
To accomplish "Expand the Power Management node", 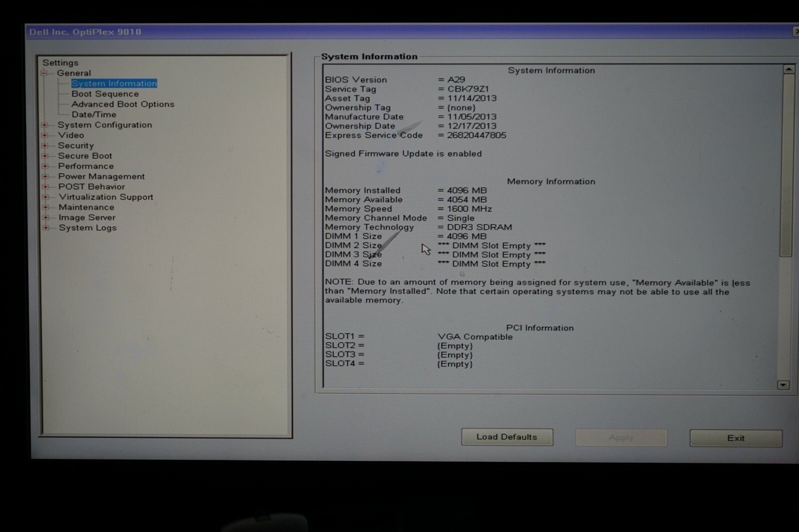I will pos(45,176).
